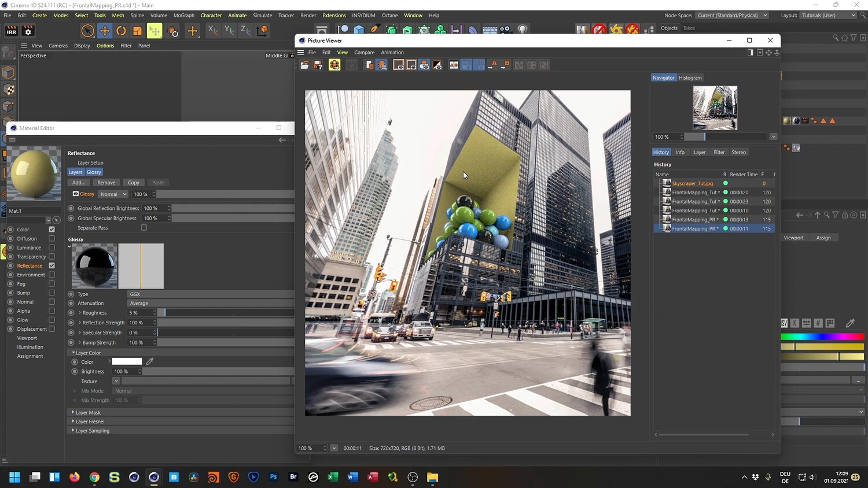Image resolution: width=868 pixels, height=488 pixels.
Task: Open Excel from the taskbar
Action: point(333,477)
